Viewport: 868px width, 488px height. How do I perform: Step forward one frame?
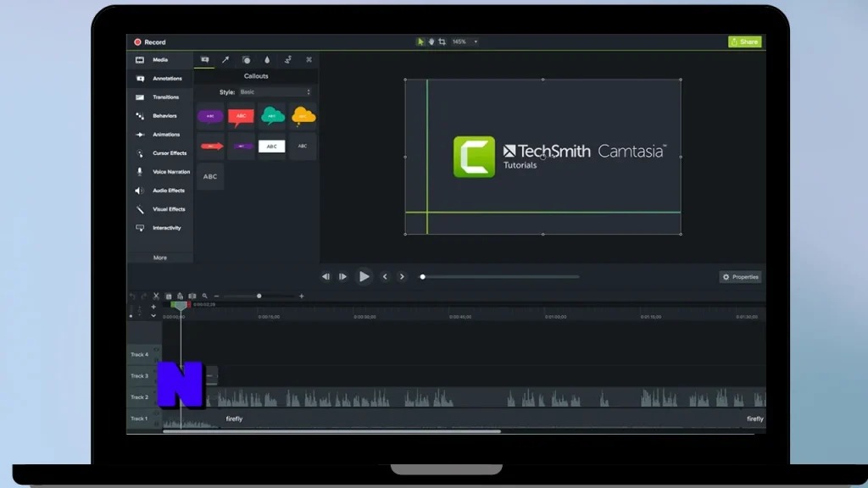pos(342,277)
